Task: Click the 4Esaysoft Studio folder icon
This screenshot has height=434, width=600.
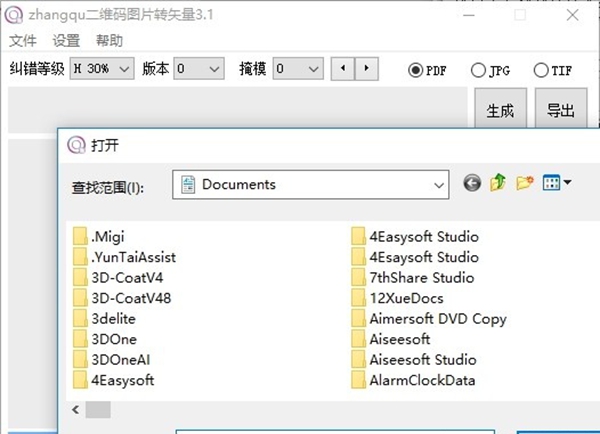Action: (x=358, y=257)
